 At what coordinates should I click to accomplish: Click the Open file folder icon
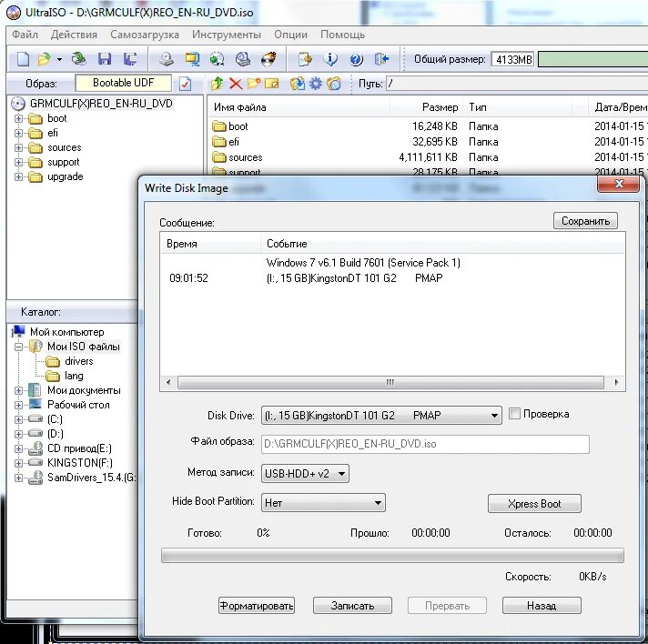45,59
